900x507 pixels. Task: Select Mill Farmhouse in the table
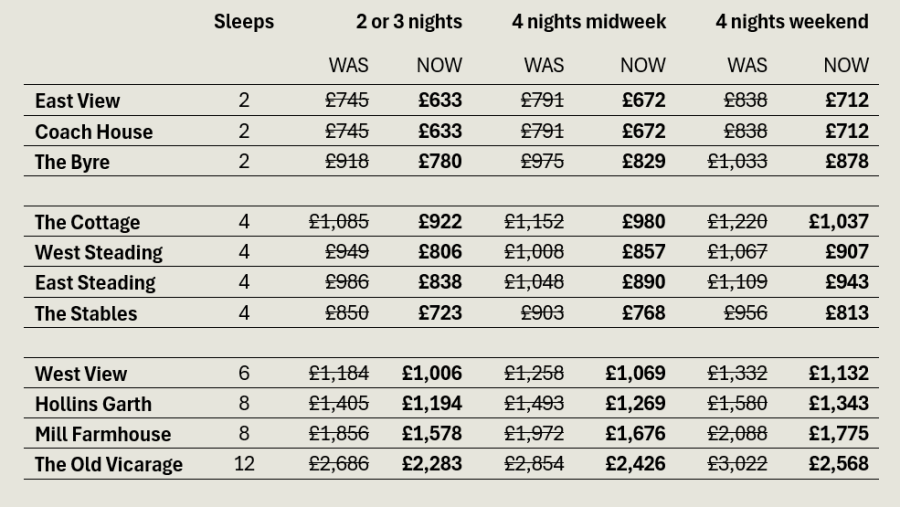(x=103, y=435)
